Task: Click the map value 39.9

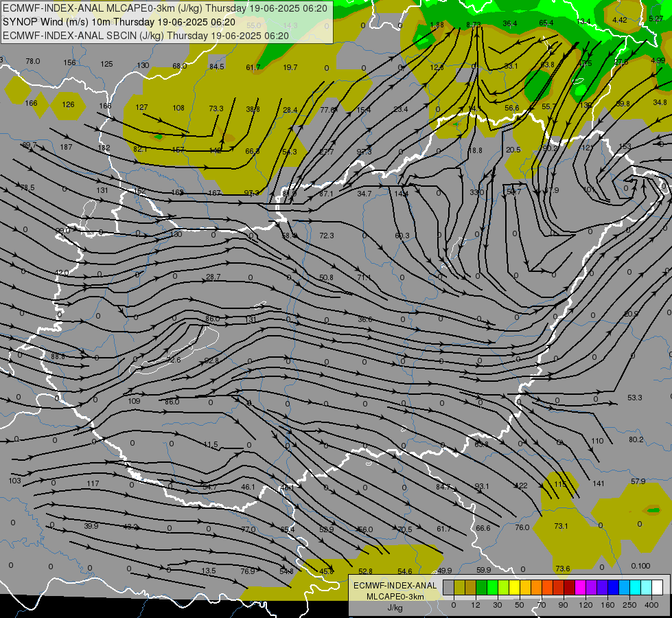Action: click(x=91, y=526)
